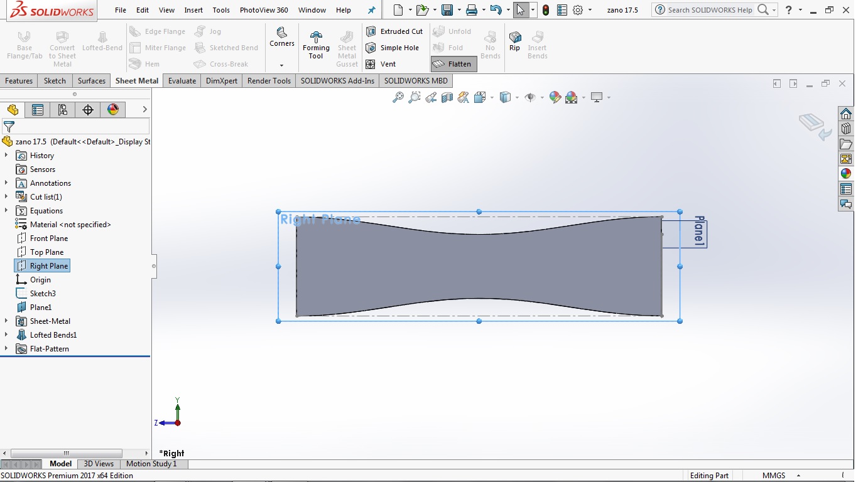Open the Design Library task pane
This screenshot has height=482, width=868.
(x=846, y=129)
